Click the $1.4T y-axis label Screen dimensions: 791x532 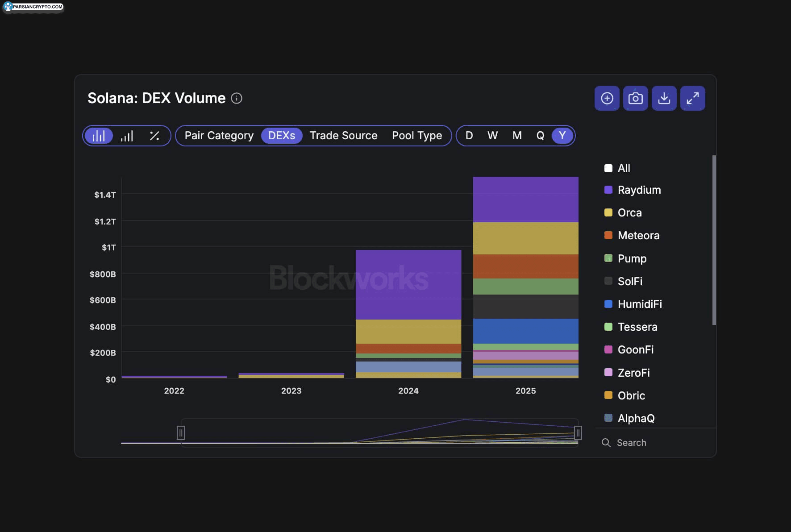105,195
